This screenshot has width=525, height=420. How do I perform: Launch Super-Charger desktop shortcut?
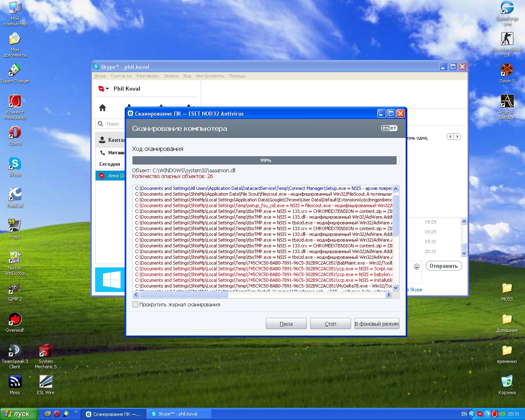coord(15,73)
